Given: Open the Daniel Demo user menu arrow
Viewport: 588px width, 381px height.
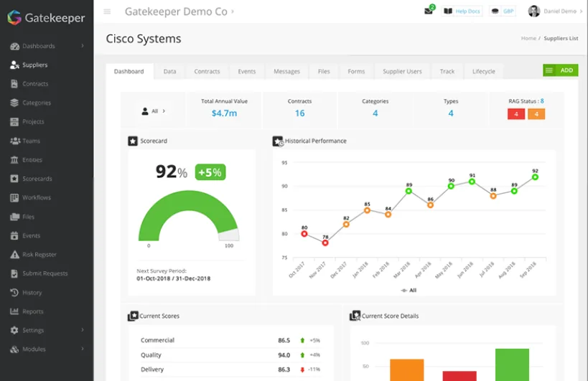Looking at the screenshot, I should click(x=582, y=11).
